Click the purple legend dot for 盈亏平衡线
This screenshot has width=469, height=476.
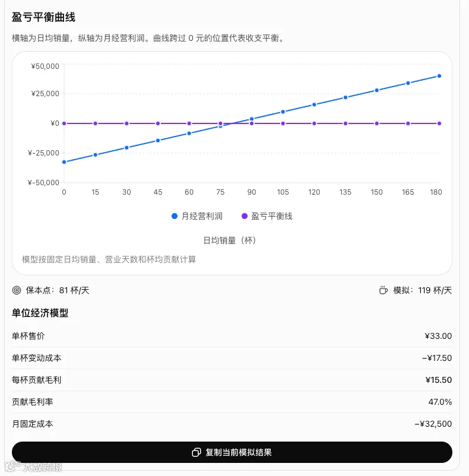[245, 216]
